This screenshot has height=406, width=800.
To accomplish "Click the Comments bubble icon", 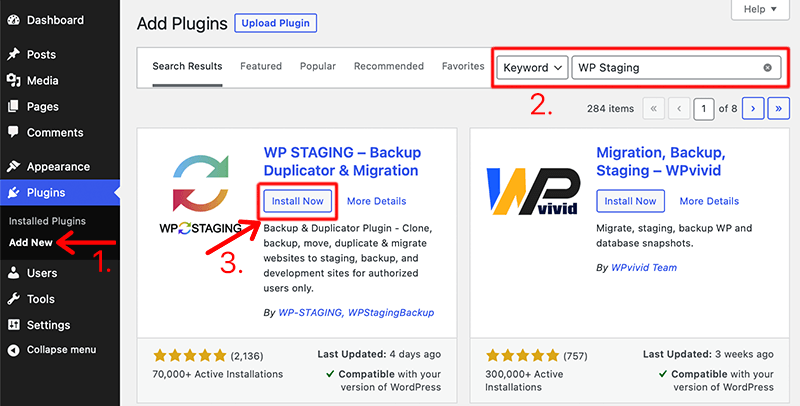I will 14,133.
